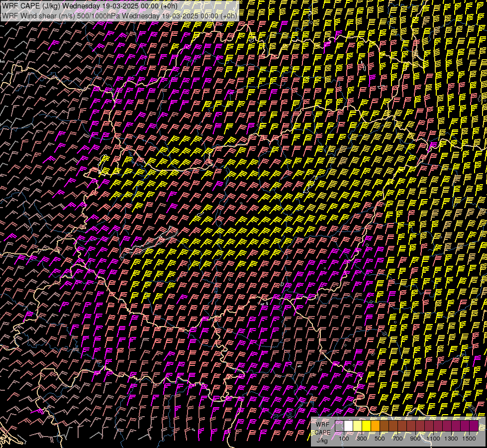This screenshot has width=487, height=448.
Task: Select the pale yellow legend swatch
Action: pos(358,426)
